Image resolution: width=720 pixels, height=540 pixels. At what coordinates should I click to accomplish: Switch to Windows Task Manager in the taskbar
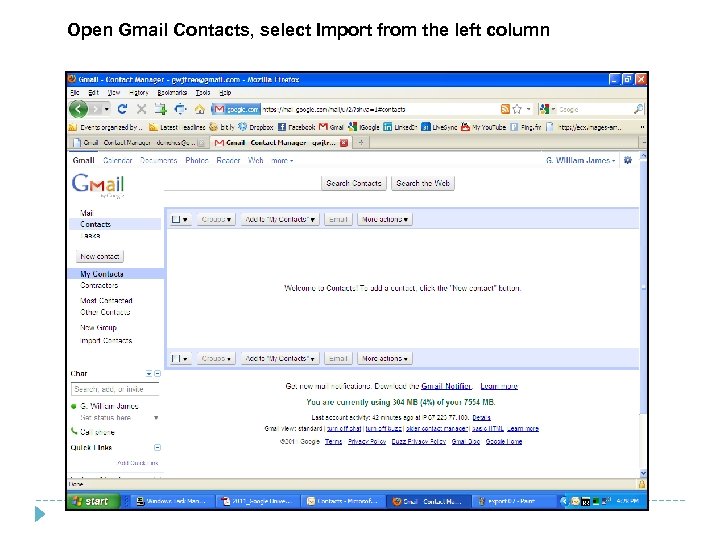171,501
